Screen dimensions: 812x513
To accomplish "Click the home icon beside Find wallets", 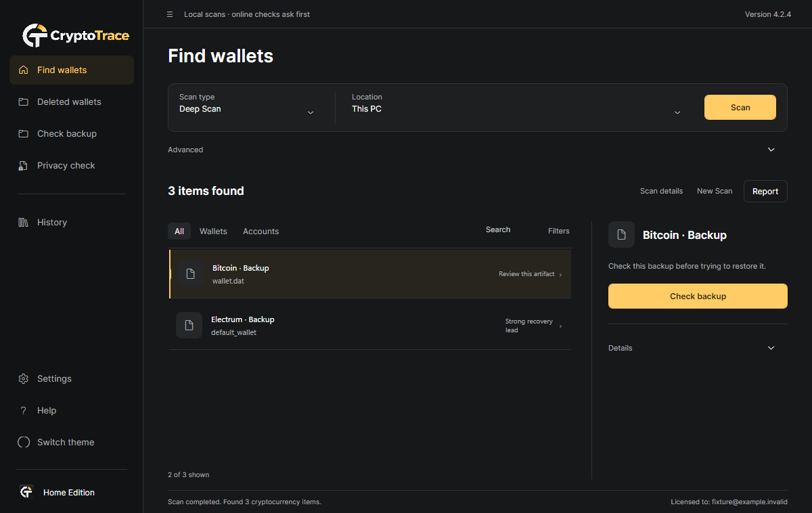I will [x=24, y=70].
